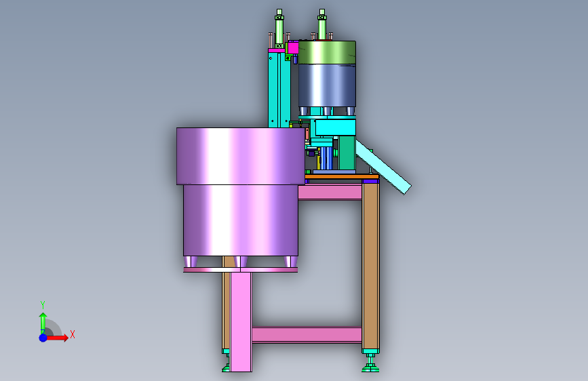
Task: Select the pink round plate under the bowl
Action: [240, 270]
